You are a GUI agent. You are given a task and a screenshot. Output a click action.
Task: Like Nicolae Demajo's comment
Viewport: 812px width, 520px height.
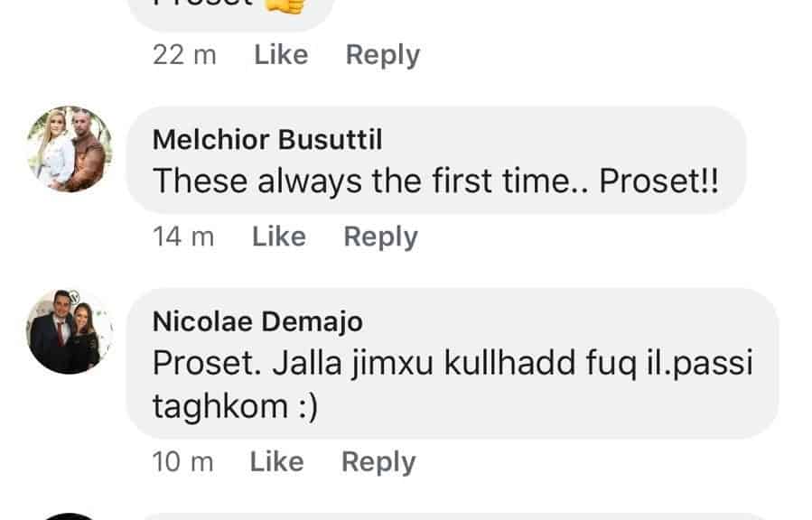(276, 462)
